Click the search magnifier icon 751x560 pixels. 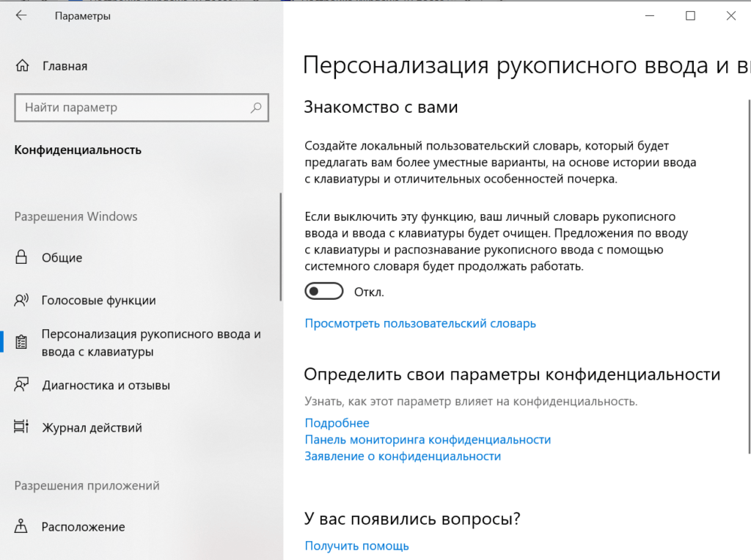click(256, 108)
